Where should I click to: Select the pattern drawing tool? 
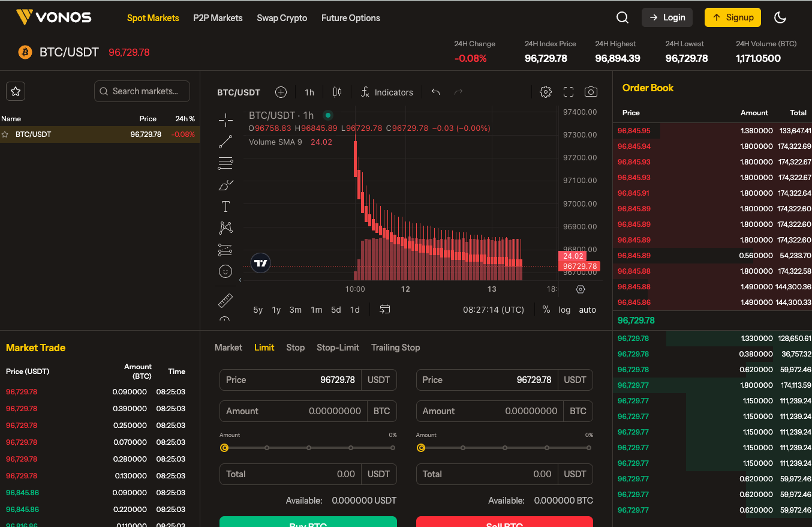coord(225,227)
